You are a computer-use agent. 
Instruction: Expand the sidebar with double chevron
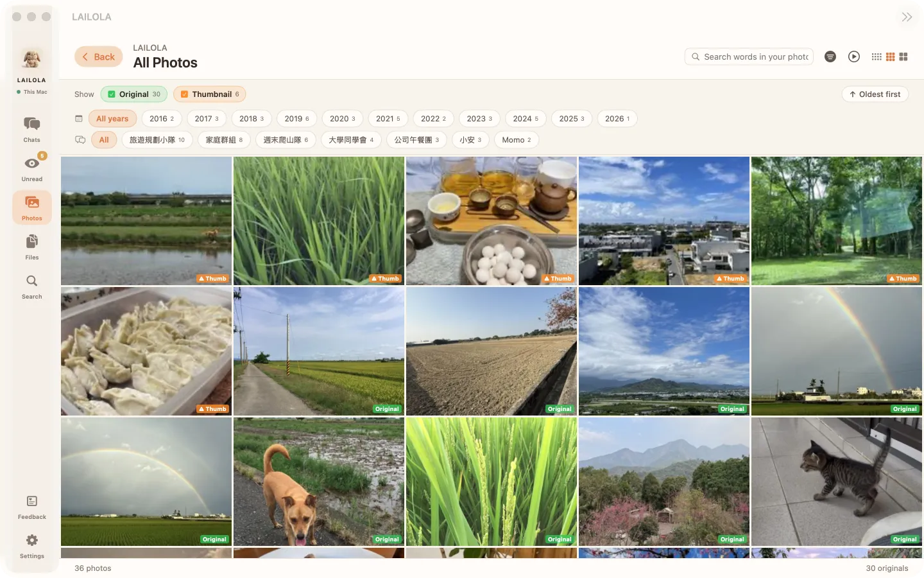click(907, 17)
